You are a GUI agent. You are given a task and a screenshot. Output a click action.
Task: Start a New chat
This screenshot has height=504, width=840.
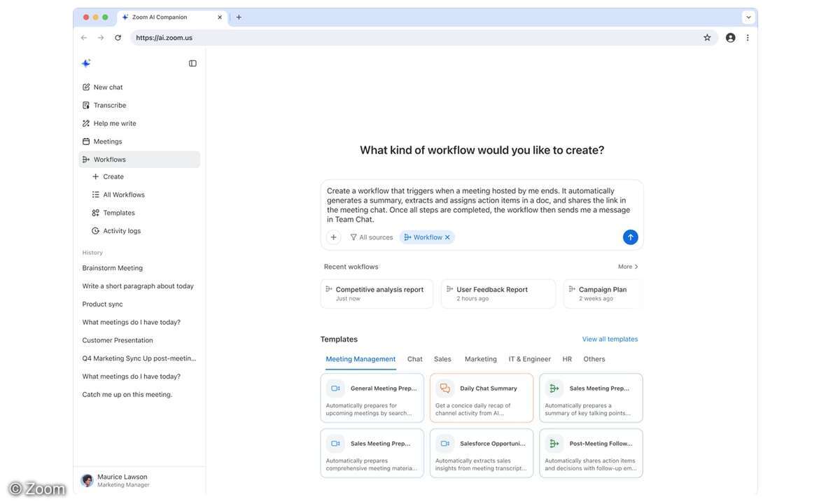[108, 87]
